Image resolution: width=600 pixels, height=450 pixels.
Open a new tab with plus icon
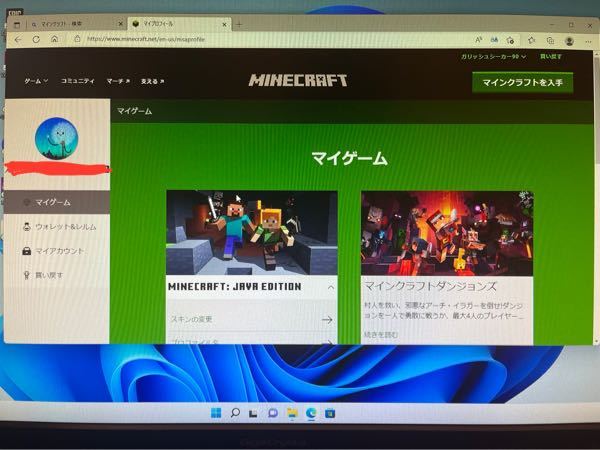(x=239, y=25)
